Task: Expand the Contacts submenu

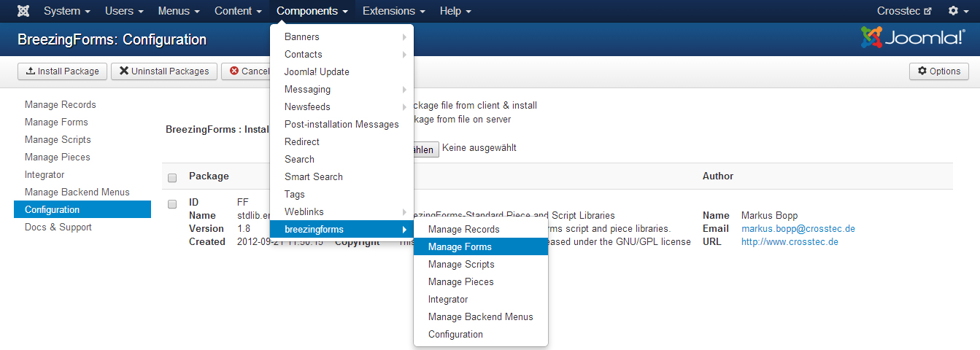Action: click(x=342, y=55)
